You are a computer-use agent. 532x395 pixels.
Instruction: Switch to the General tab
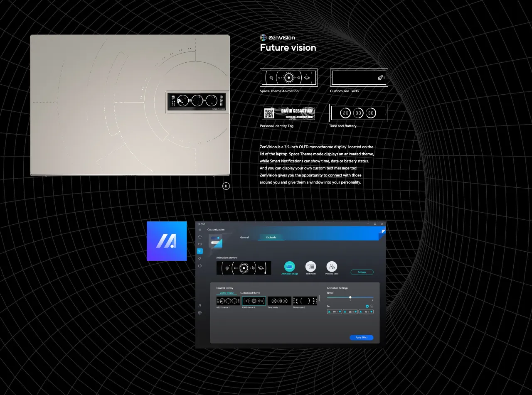[x=244, y=238]
